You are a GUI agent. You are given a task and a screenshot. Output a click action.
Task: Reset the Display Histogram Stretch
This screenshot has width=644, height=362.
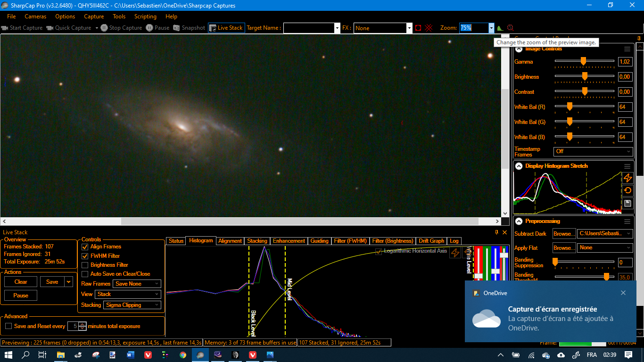(627, 190)
